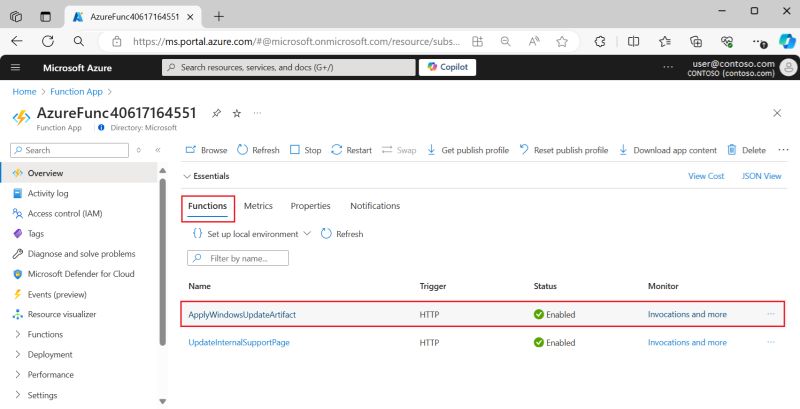This screenshot has height=409, width=800.
Task: Restart the function app
Action: (x=351, y=150)
